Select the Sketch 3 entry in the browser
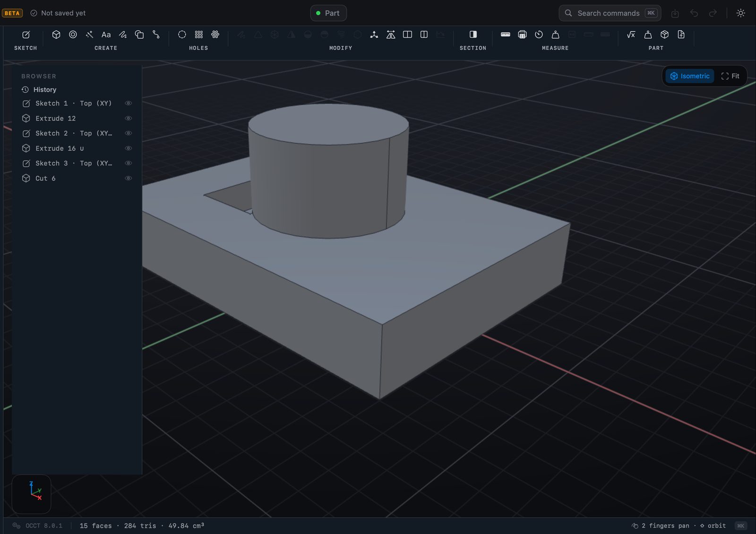The width and height of the screenshot is (756, 534). pyautogui.click(x=77, y=163)
